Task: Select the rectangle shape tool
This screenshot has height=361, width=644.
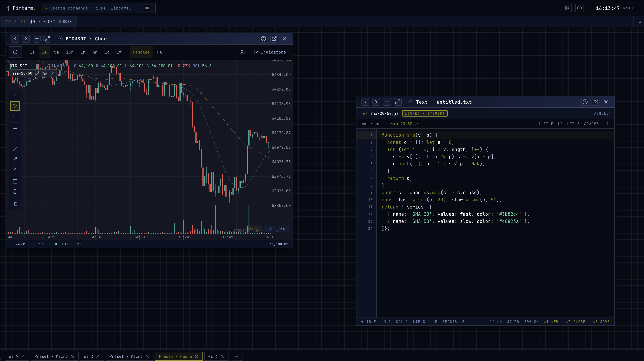Action: pos(15,181)
